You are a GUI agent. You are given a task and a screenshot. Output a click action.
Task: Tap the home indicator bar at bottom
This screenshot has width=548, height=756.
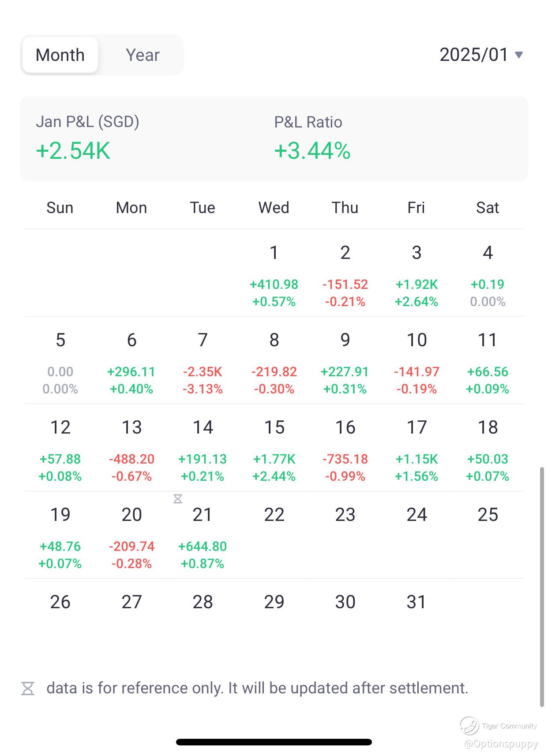(274, 742)
